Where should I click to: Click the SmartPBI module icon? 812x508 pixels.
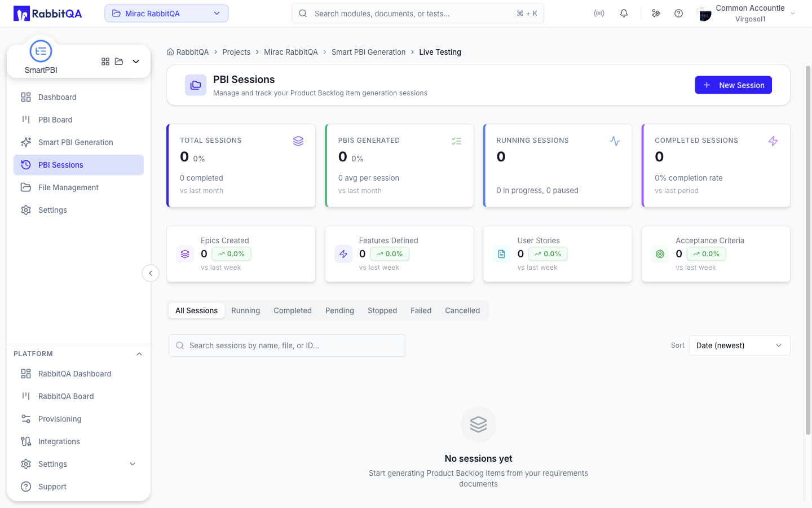pos(41,51)
